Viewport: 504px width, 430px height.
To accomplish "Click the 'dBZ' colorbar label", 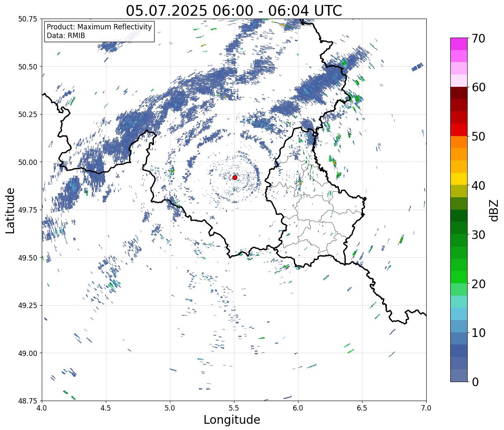I will coord(494,210).
